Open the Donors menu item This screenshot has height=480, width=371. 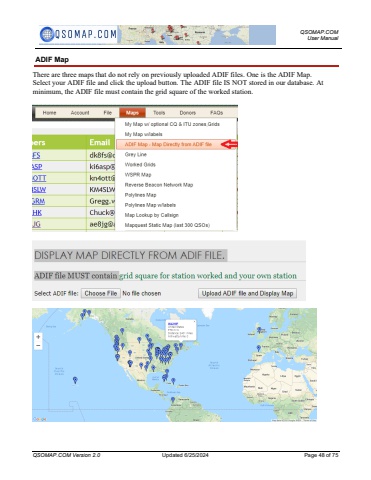(x=188, y=113)
